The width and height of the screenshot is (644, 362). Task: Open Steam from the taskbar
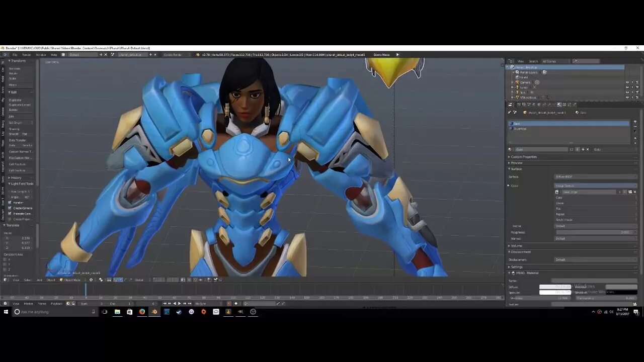[x=179, y=312]
